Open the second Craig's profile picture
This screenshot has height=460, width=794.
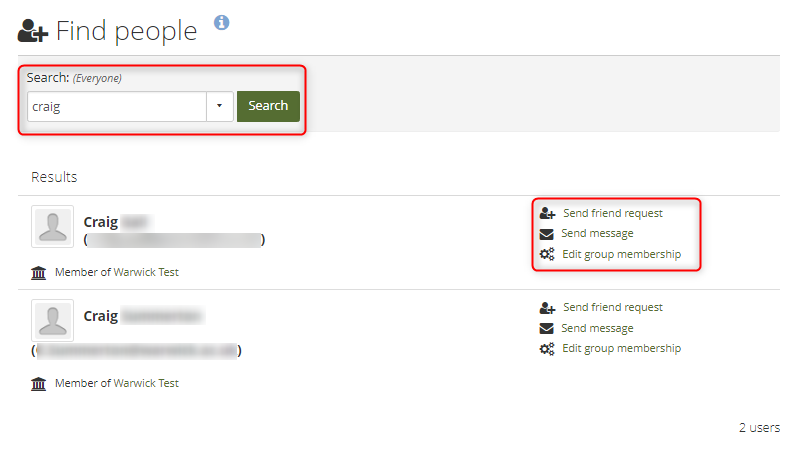coord(52,320)
